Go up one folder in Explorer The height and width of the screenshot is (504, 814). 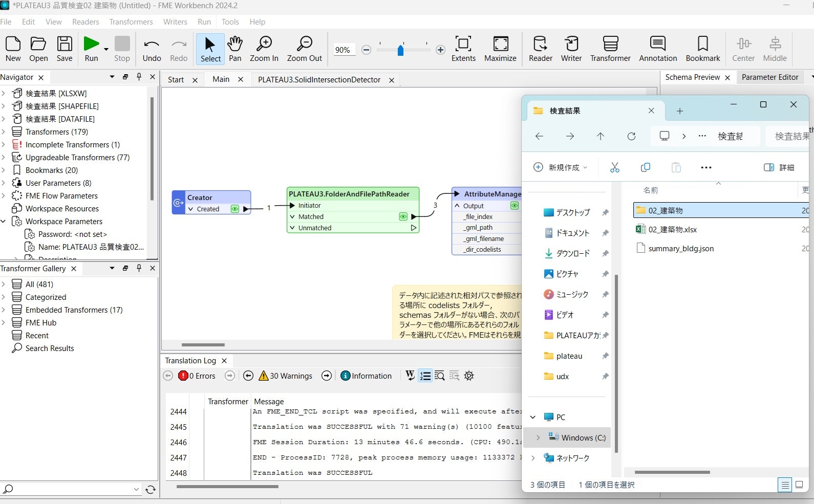[x=601, y=136]
